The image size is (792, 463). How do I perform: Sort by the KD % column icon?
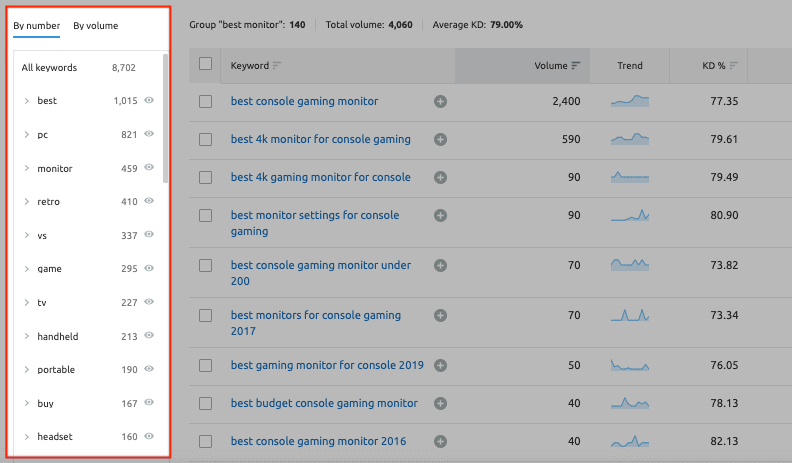735,66
